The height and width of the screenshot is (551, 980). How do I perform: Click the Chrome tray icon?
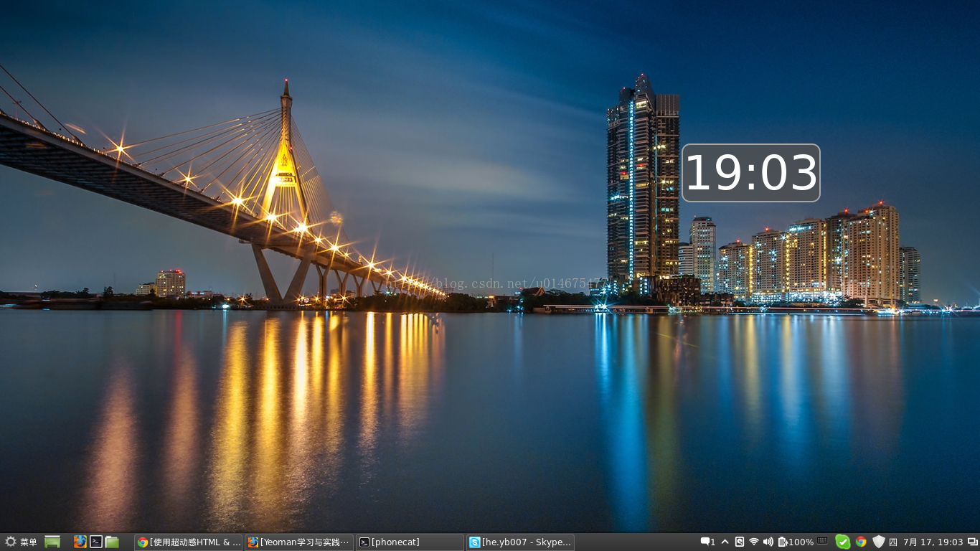coord(861,542)
